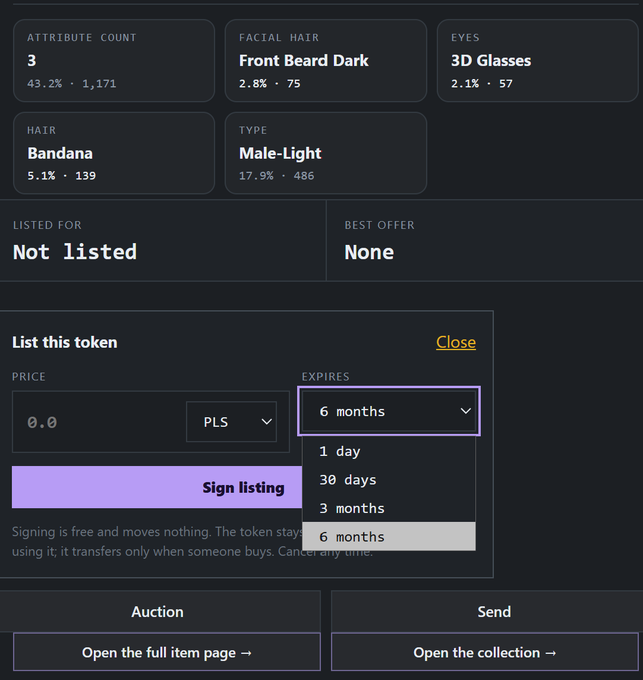Pick the 3 months expiry option
Screen dimensions: 643x680
pyautogui.click(x=389, y=508)
